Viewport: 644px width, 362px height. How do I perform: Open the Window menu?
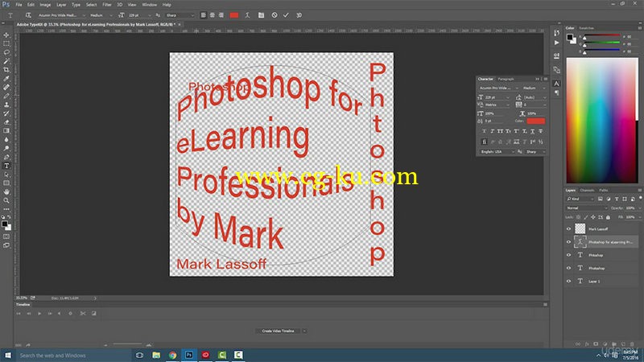(x=149, y=5)
